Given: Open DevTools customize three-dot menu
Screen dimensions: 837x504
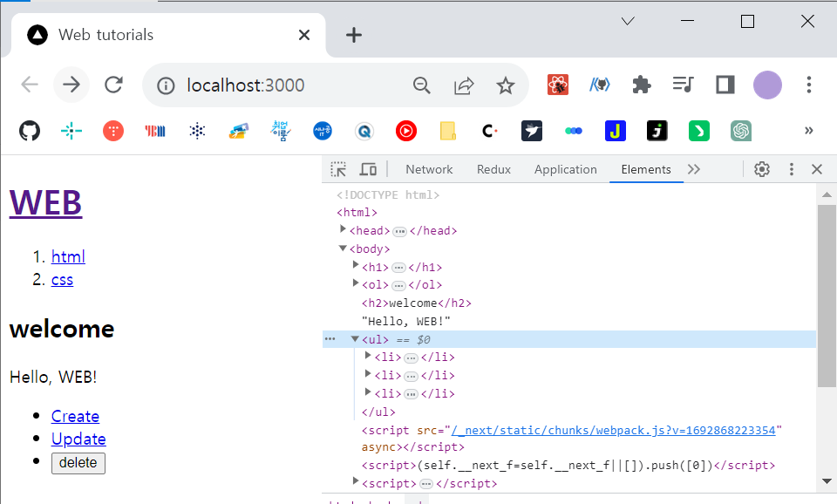Looking at the screenshot, I should click(791, 169).
